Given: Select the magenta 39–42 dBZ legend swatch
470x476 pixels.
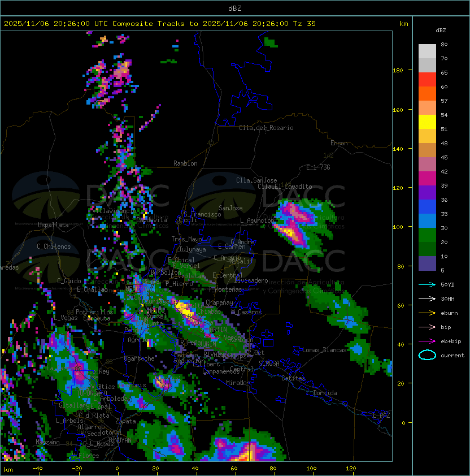Looking at the screenshot, I should 427,179.
